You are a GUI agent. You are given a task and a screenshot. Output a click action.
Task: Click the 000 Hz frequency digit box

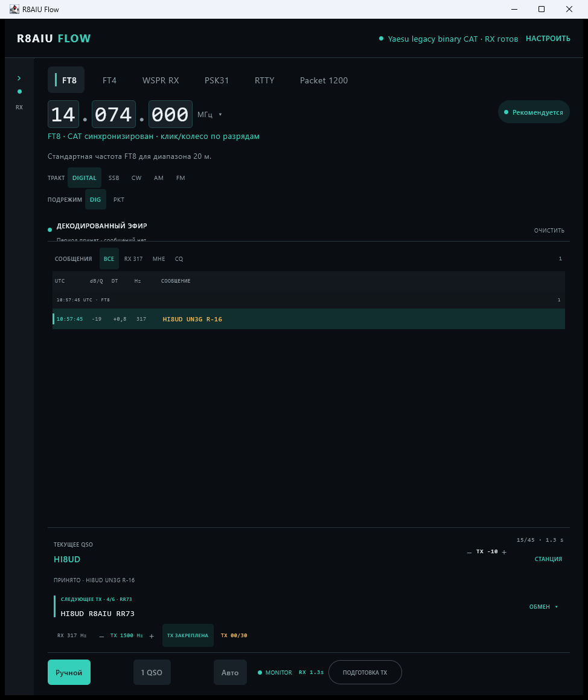pos(170,114)
